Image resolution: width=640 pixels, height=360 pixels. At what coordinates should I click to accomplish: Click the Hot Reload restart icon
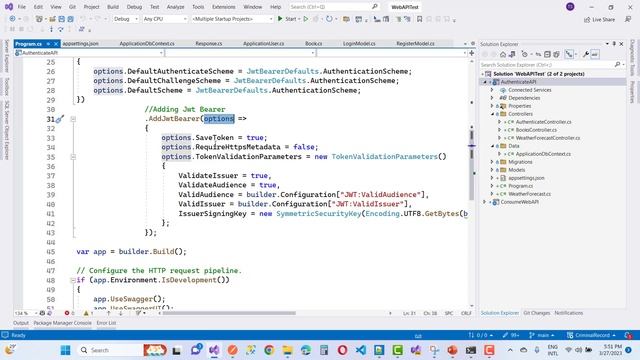pos(329,19)
